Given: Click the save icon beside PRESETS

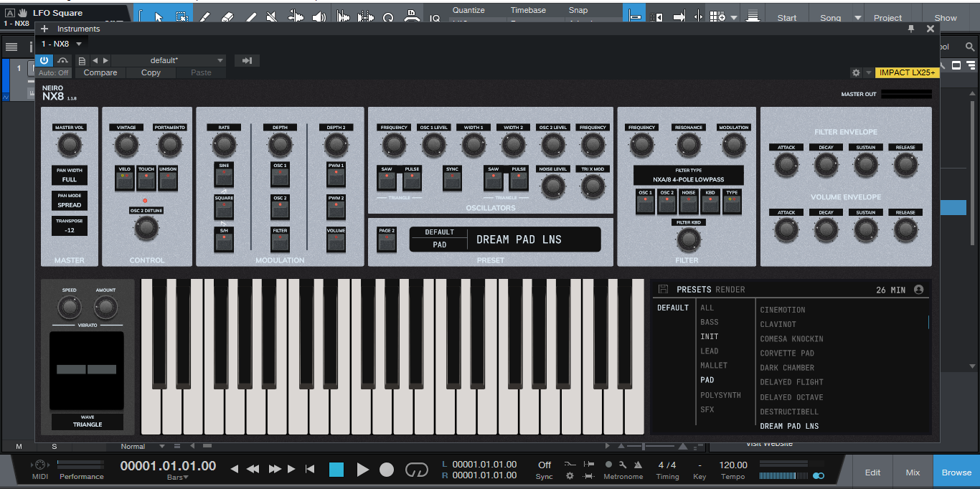Looking at the screenshot, I should tap(663, 290).
